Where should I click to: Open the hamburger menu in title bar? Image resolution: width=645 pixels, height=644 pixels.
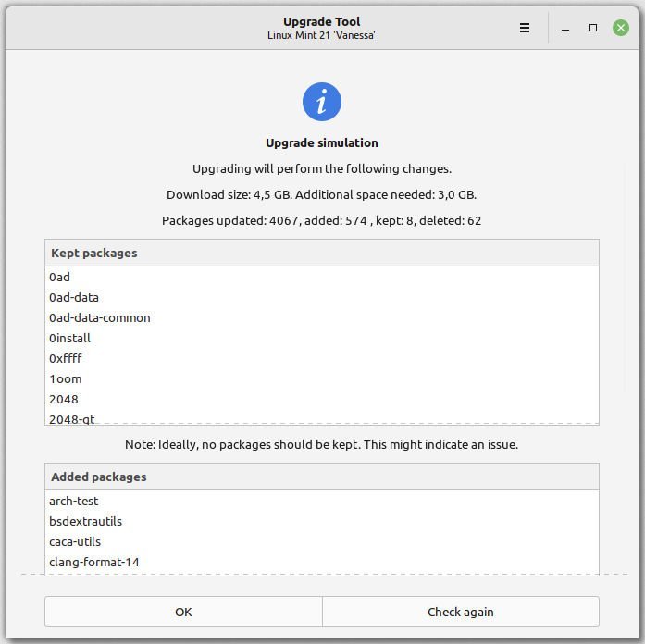(x=525, y=28)
